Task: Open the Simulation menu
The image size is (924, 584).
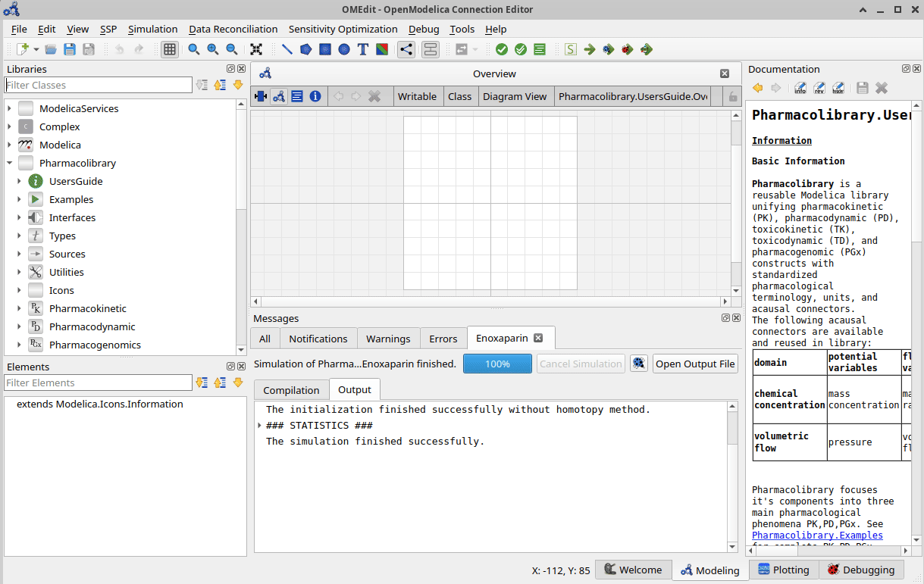Action: (x=152, y=29)
